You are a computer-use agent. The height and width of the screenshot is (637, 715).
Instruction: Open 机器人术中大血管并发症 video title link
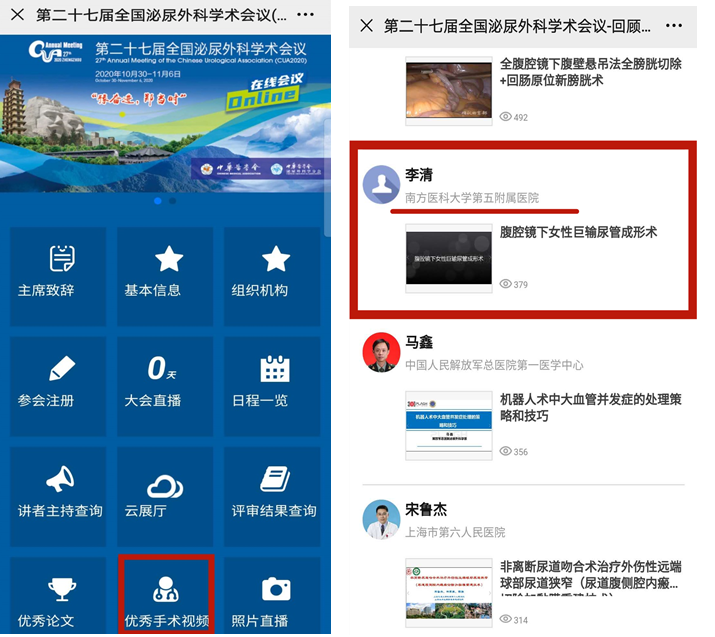tap(590, 407)
